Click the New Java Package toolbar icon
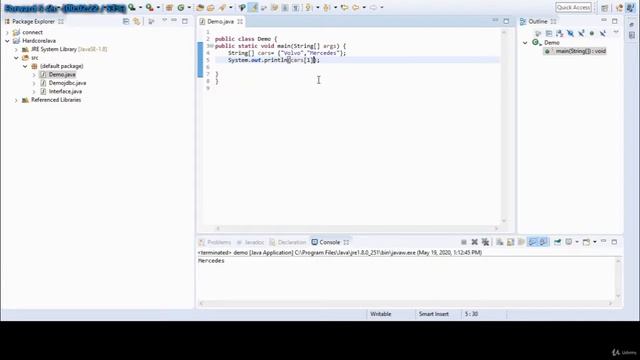The height and width of the screenshot is (360, 640). tap(169, 7)
